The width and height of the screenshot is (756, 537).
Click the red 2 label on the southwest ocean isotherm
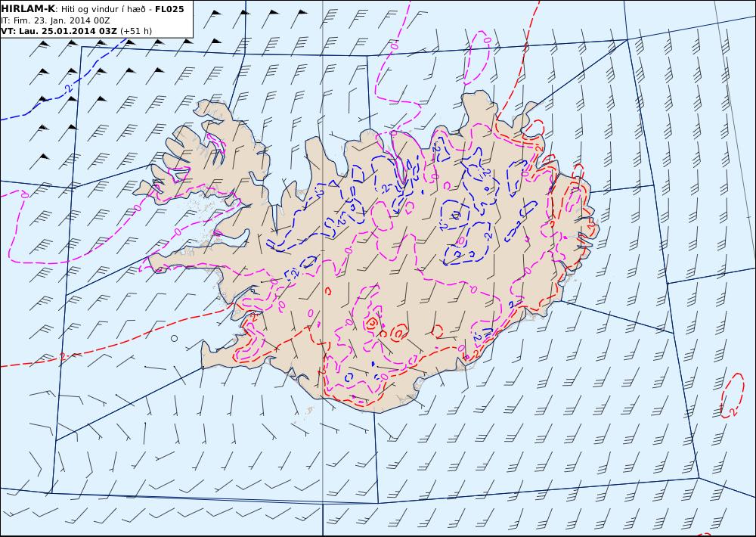pos(62,356)
